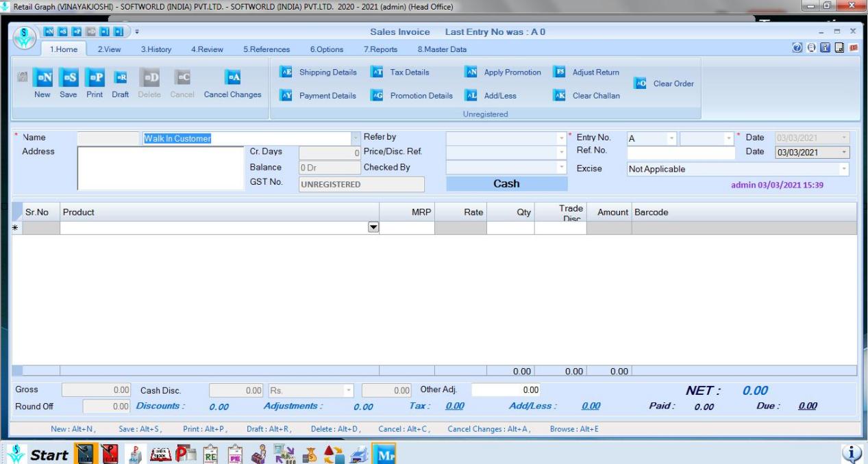Open the Rs. cash discount type dropdown
Image resolution: width=868 pixels, height=464 pixels.
(349, 391)
